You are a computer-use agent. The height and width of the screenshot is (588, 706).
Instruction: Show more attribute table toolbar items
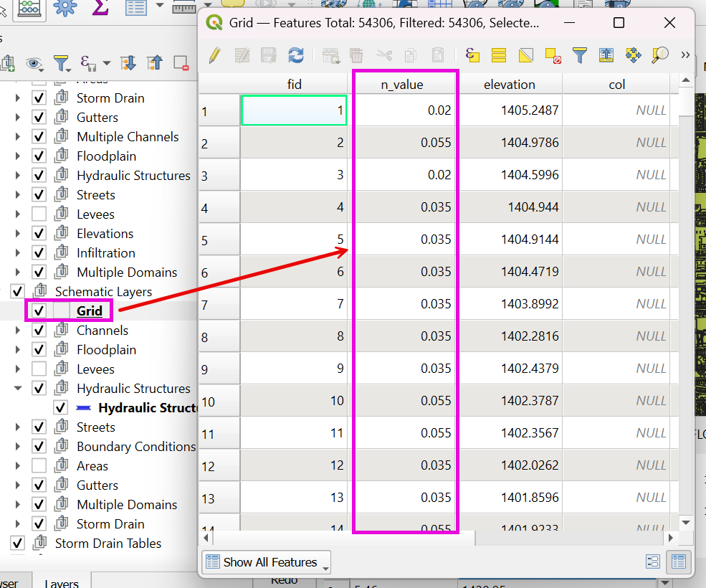(x=684, y=55)
